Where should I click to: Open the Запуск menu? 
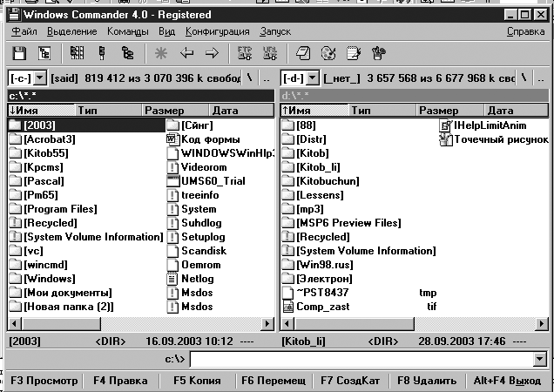pyautogui.click(x=275, y=31)
